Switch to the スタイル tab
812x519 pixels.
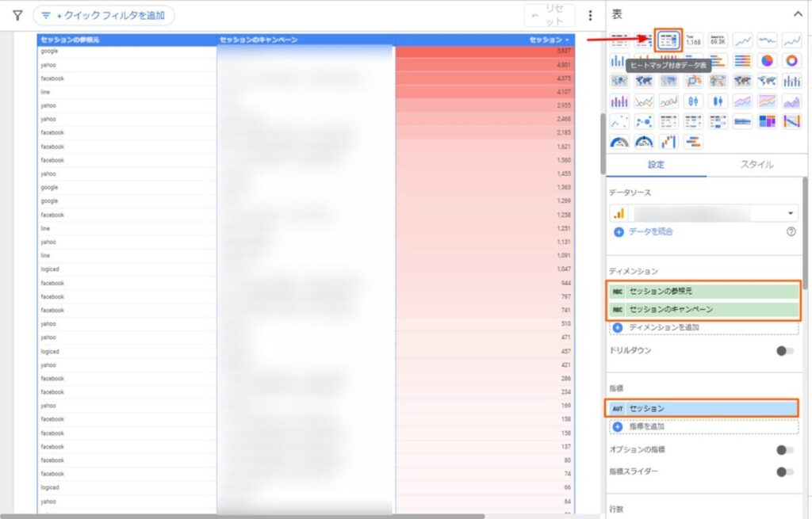click(x=756, y=165)
